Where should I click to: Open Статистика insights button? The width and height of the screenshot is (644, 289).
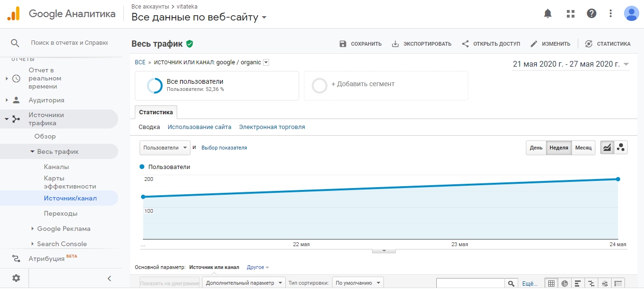click(607, 44)
